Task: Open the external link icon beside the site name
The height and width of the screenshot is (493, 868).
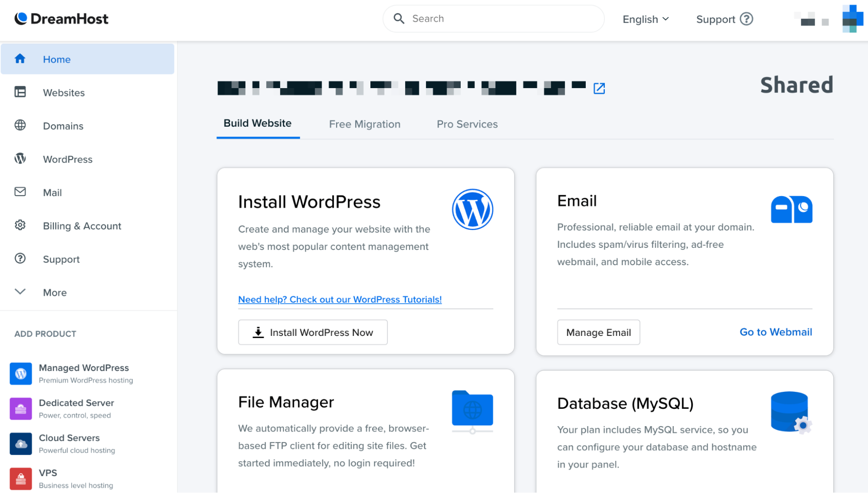Action: (599, 88)
